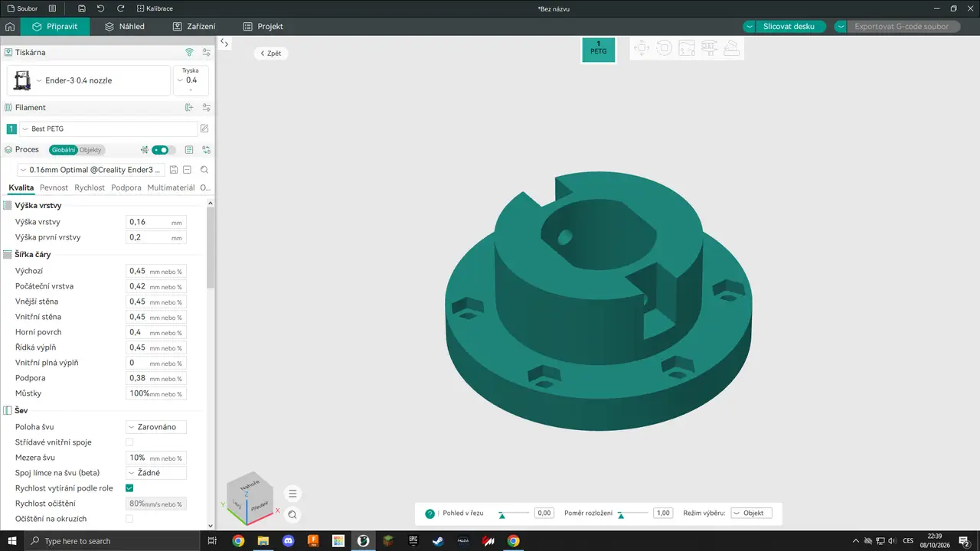The width and height of the screenshot is (980, 551).
Task: Switch to the Zařízení tab
Action: coord(194,26)
